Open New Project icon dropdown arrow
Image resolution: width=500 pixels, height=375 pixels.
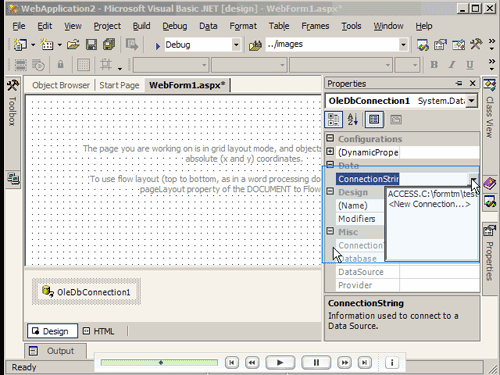pyautogui.click(x=33, y=45)
